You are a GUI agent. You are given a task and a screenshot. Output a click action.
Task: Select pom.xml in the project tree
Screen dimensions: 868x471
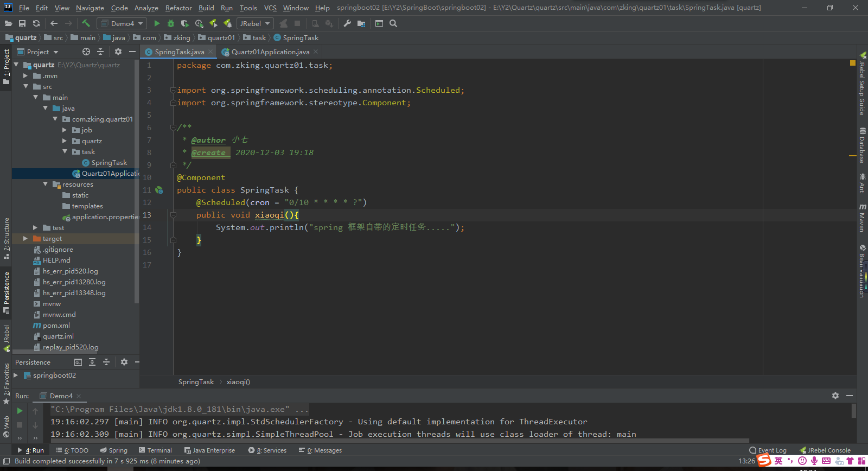pos(56,326)
